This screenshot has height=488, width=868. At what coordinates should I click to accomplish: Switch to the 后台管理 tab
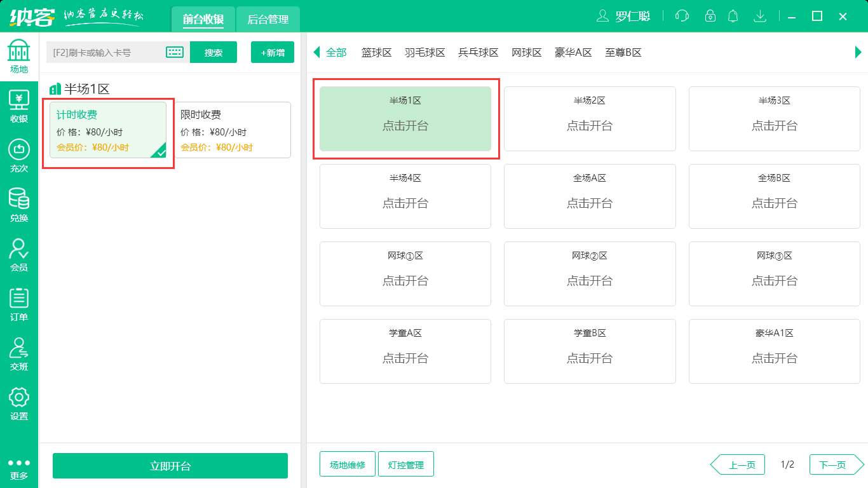[268, 19]
